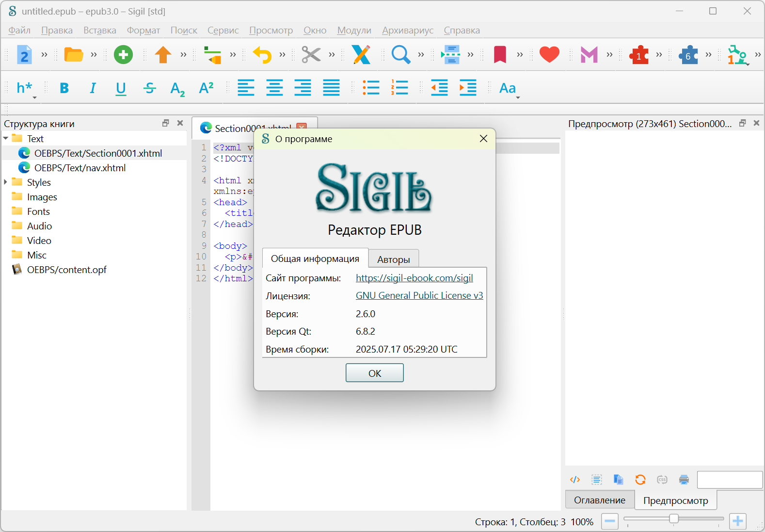Click the green Add new file icon

[x=123, y=54]
